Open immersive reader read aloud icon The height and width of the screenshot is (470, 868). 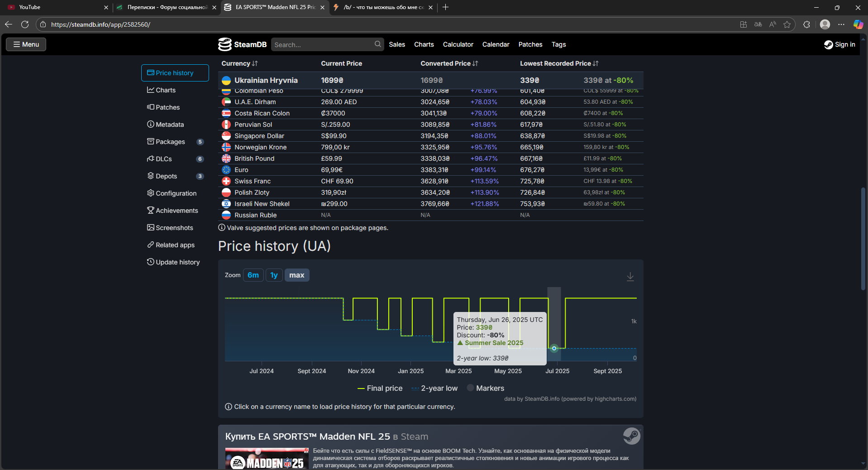pos(773,24)
